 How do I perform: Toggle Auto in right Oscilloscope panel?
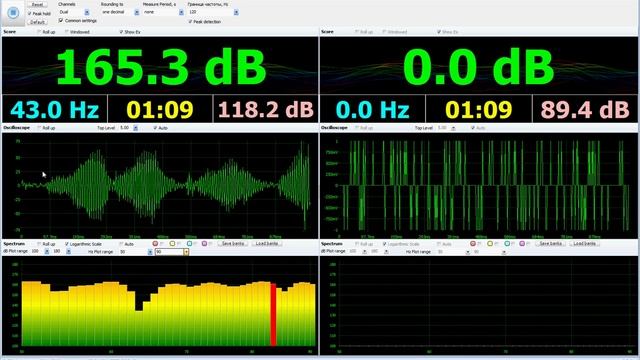click(x=473, y=128)
